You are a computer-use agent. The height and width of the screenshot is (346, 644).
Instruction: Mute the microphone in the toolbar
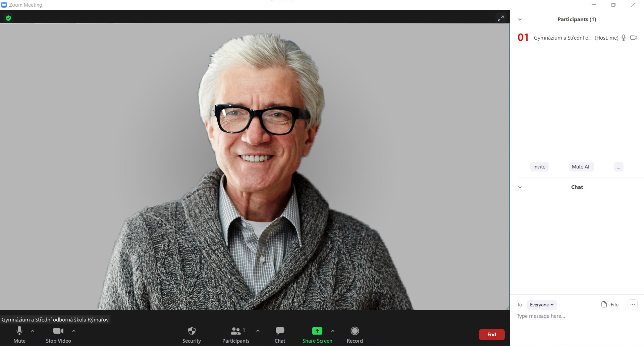(x=19, y=335)
